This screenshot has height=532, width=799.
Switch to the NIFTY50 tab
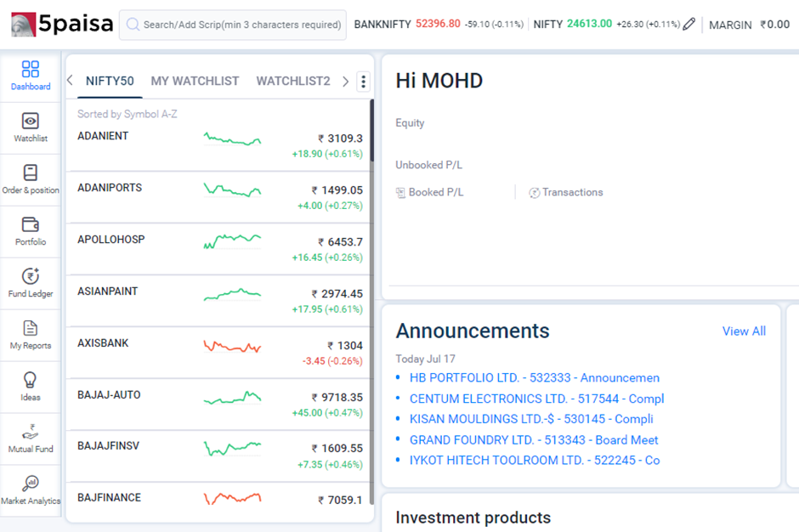click(110, 81)
